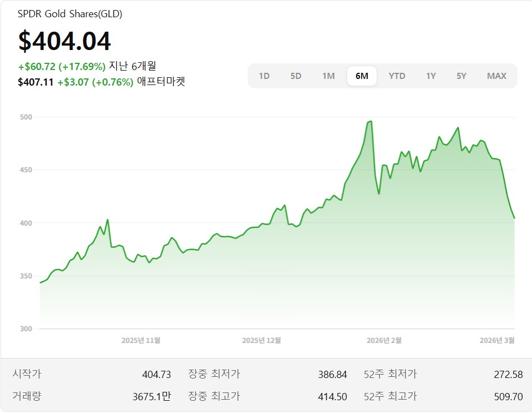The height and width of the screenshot is (413, 532).
Task: Click the 애프터마켓 label
Action: coord(161,82)
